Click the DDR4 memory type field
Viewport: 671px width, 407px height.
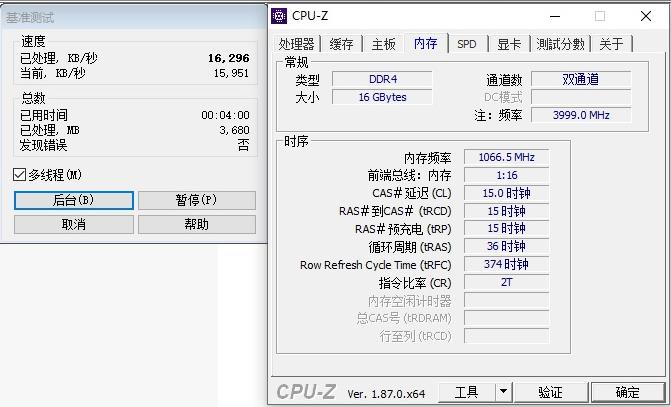point(382,79)
